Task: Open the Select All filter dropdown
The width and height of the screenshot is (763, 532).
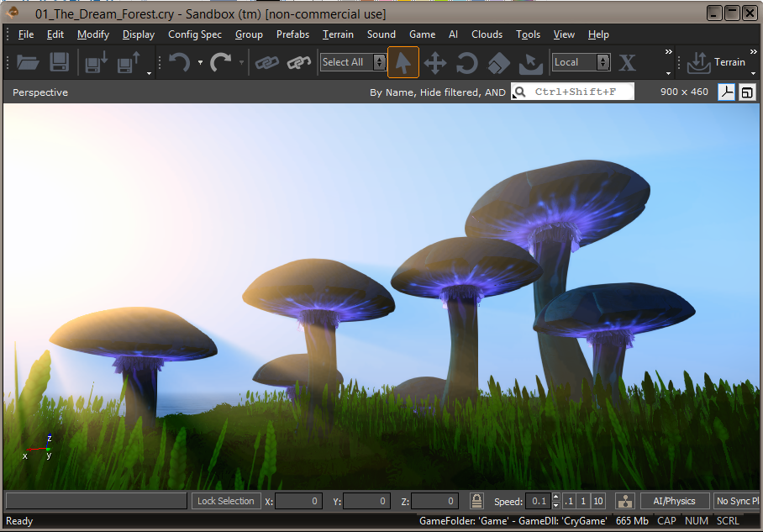Action: 353,62
